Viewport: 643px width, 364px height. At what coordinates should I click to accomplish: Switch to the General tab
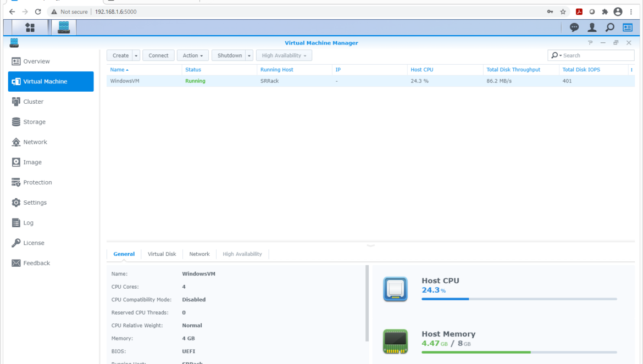pos(124,254)
